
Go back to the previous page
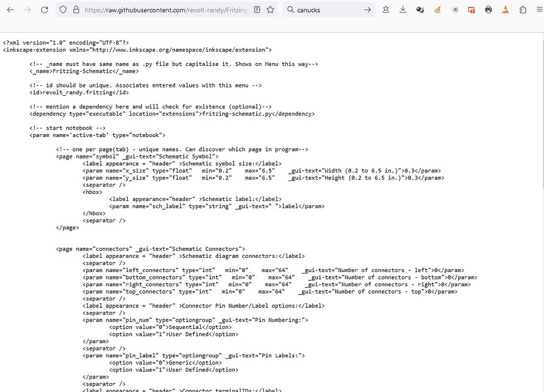tap(10, 9)
